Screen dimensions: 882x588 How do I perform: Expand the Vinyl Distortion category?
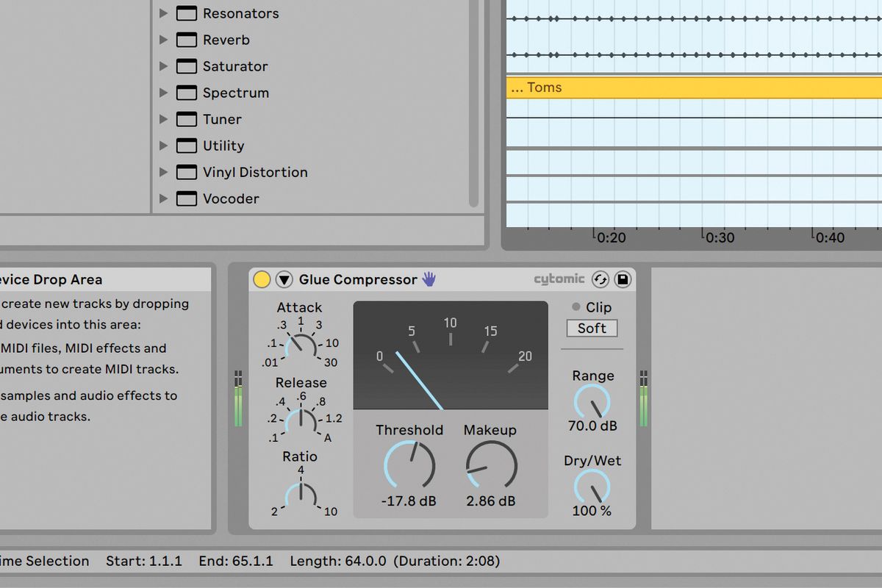[163, 172]
